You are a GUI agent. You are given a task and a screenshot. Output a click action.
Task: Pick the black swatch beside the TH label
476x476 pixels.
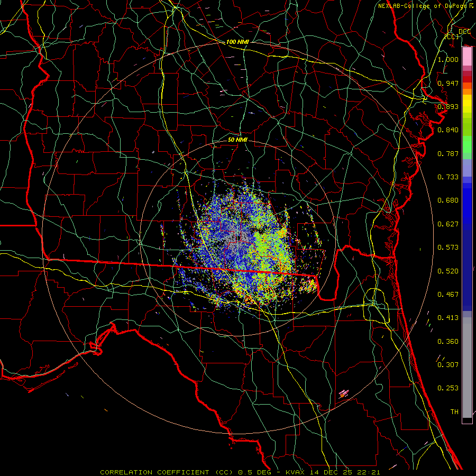coord(467,420)
